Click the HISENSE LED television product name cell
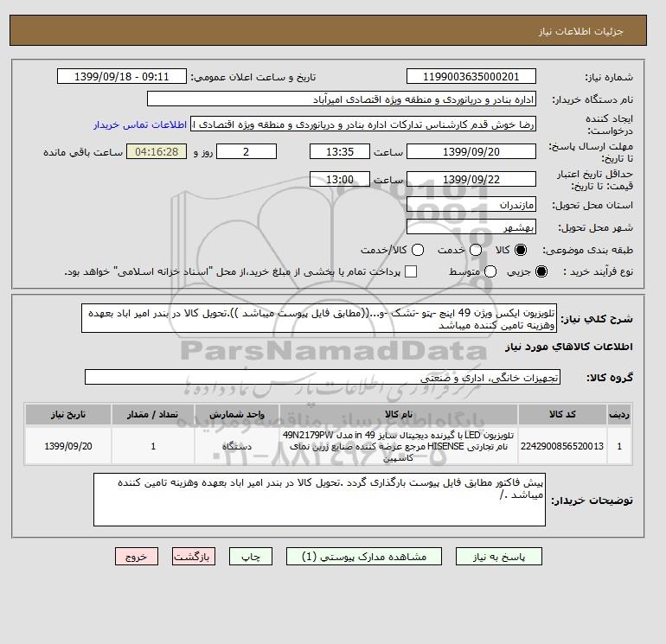This screenshot has height=644, width=666. tap(399, 446)
